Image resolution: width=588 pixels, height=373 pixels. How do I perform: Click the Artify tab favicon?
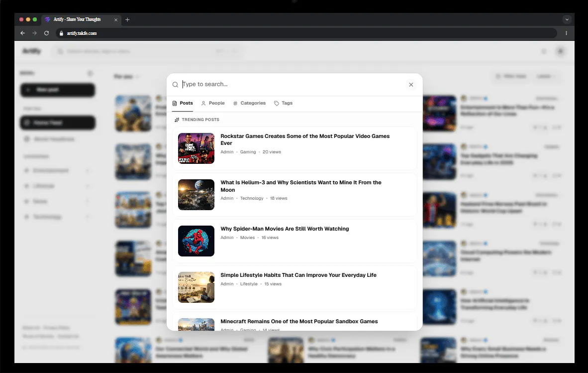tap(48, 19)
